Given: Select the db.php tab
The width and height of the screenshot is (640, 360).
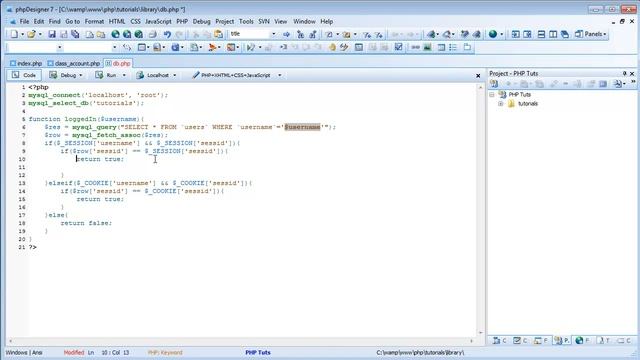Looking at the screenshot, I should [118, 64].
